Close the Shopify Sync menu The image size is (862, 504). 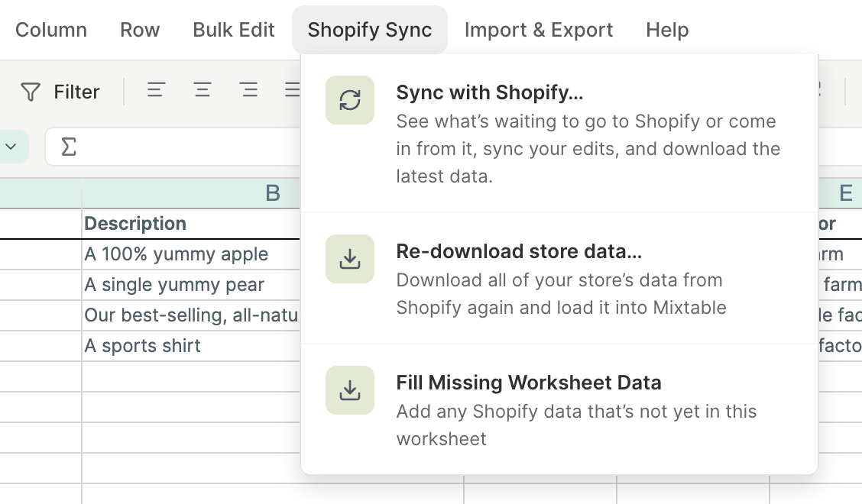click(x=369, y=30)
